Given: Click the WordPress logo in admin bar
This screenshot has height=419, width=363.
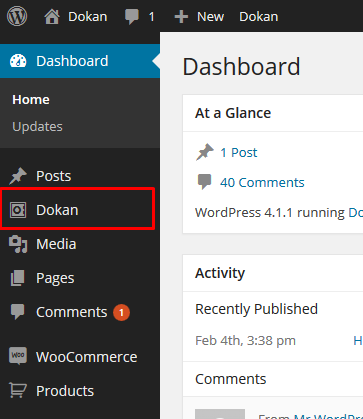Looking at the screenshot, I should (x=17, y=16).
